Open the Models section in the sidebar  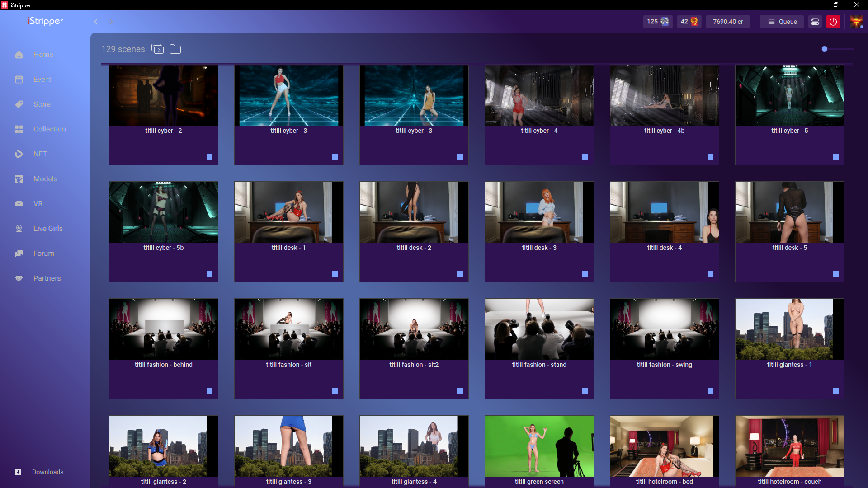point(45,179)
